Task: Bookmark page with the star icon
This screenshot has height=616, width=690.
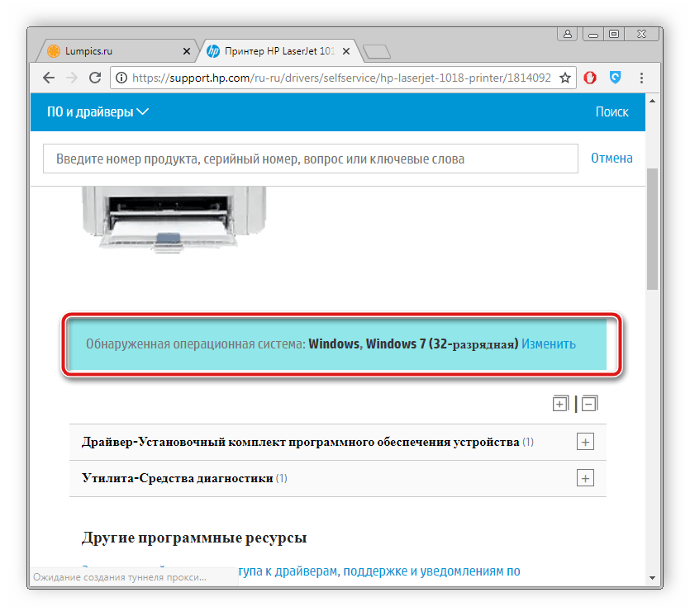Action: (x=565, y=78)
